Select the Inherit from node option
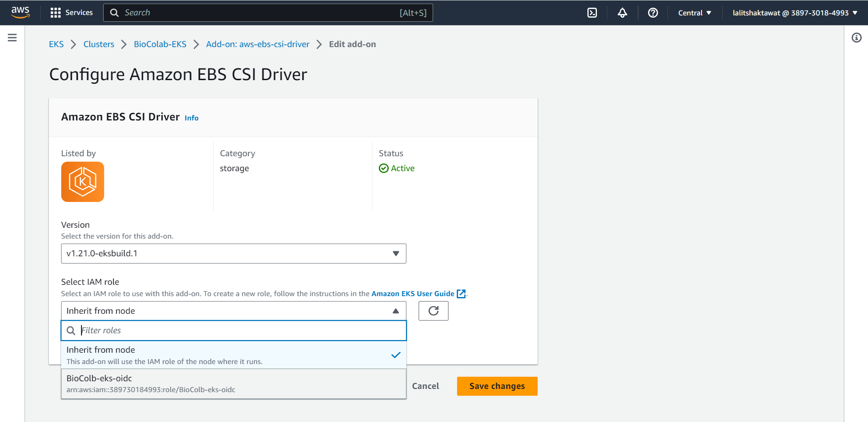Screen dimensions: 868x422 click(234, 355)
